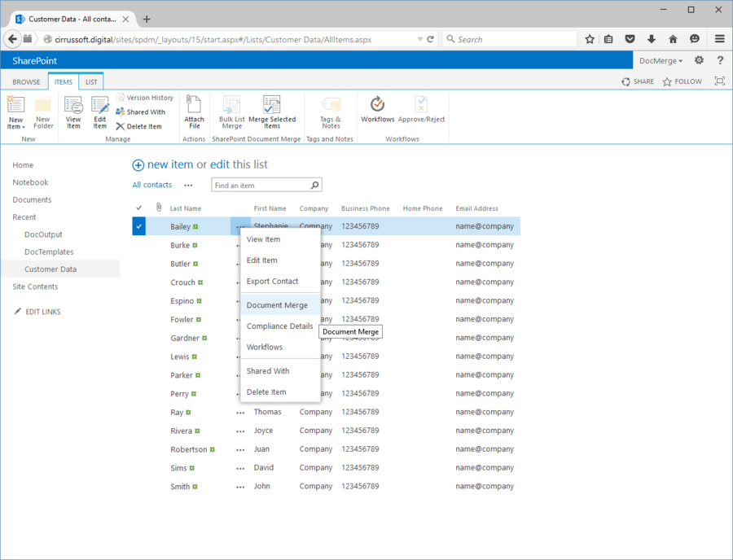Click the All contacts view link

click(x=152, y=185)
